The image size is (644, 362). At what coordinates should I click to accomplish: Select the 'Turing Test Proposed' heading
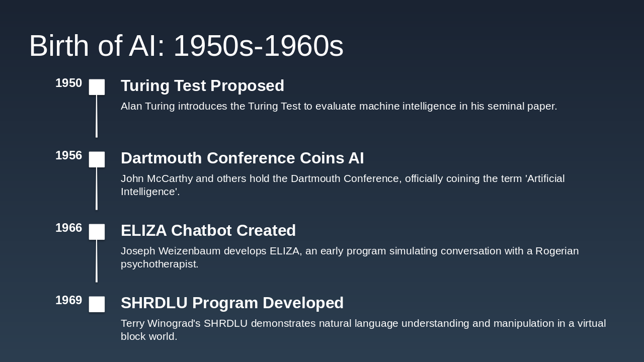coord(202,86)
